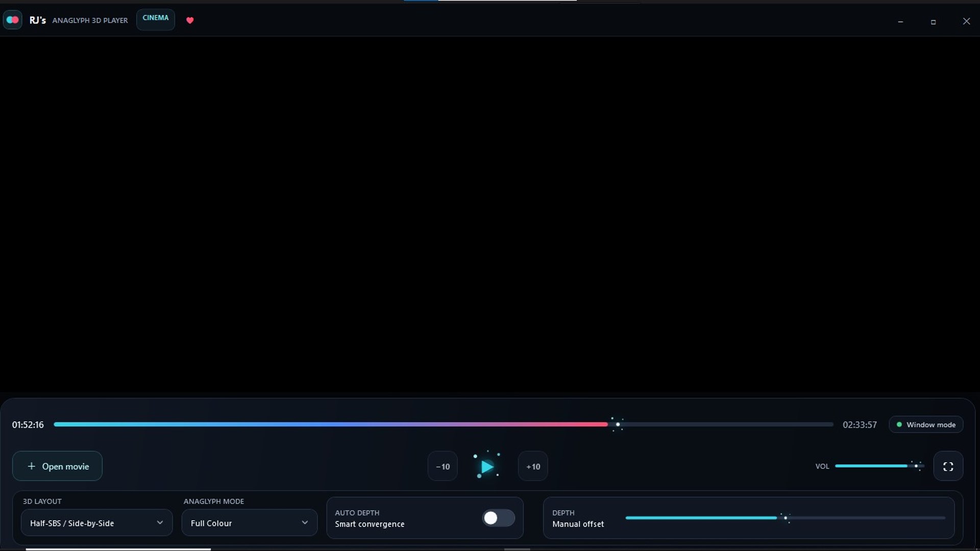The width and height of the screenshot is (980, 551).
Task: Skip back with the −10 button
Action: pyautogui.click(x=443, y=466)
